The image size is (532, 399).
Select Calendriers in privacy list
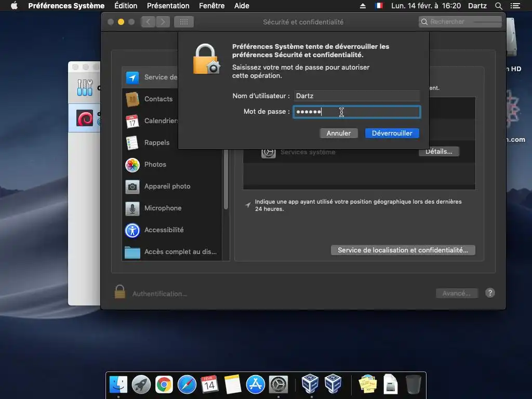(x=150, y=121)
